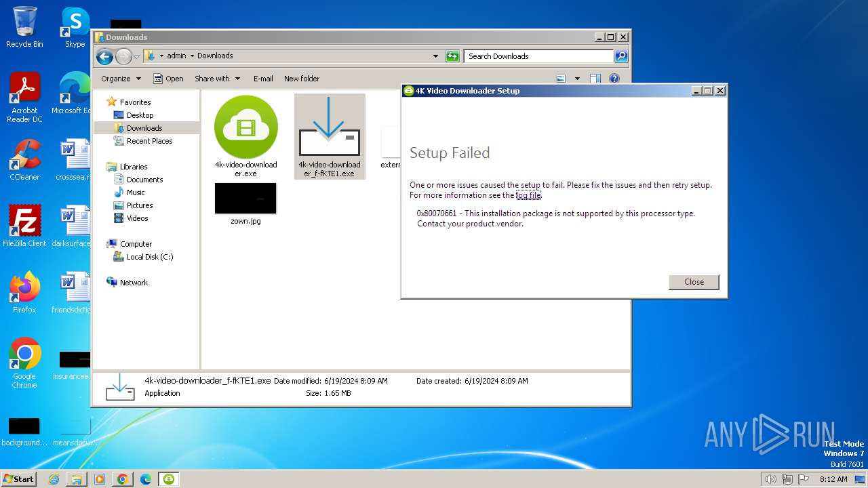868x488 pixels.
Task: Open volume control in system tray
Action: pos(771,479)
